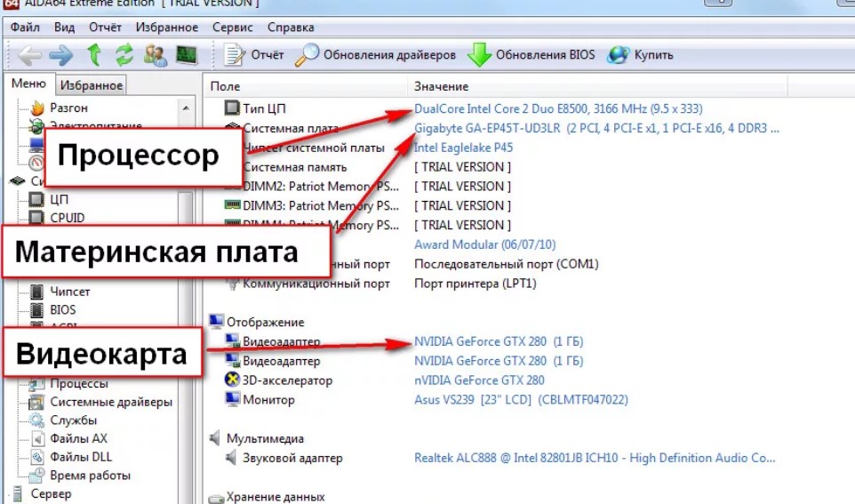
Task: Click the Asus VS239 monitor link
Action: point(522,400)
